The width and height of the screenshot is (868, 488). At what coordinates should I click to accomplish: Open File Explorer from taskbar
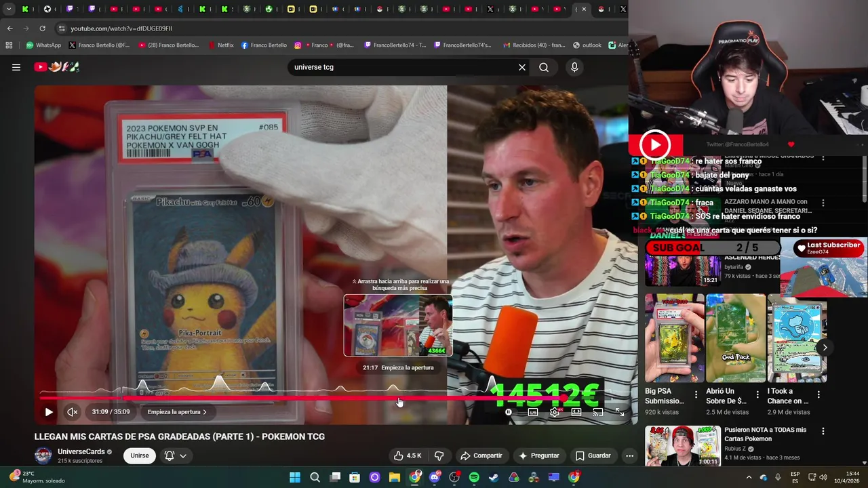394,477
